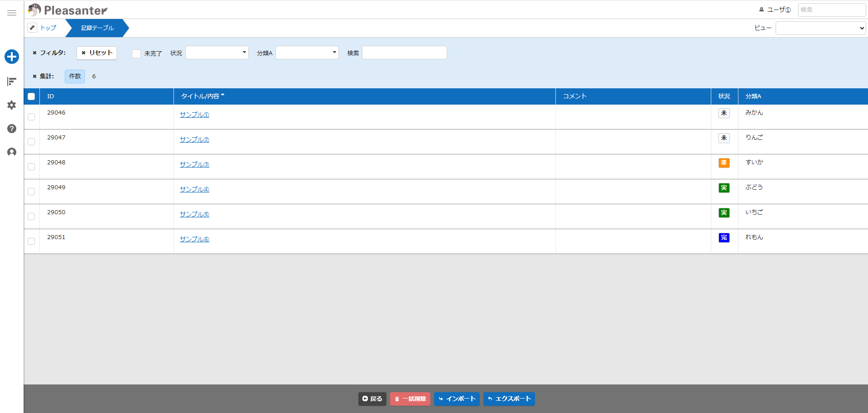Sort by the ID column header
This screenshot has height=413, width=868.
tap(106, 96)
